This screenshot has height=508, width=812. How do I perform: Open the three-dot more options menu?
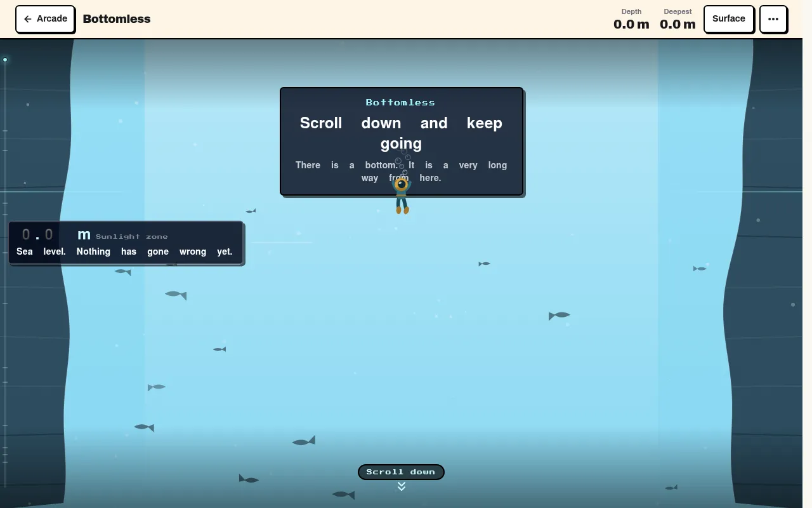pos(773,19)
